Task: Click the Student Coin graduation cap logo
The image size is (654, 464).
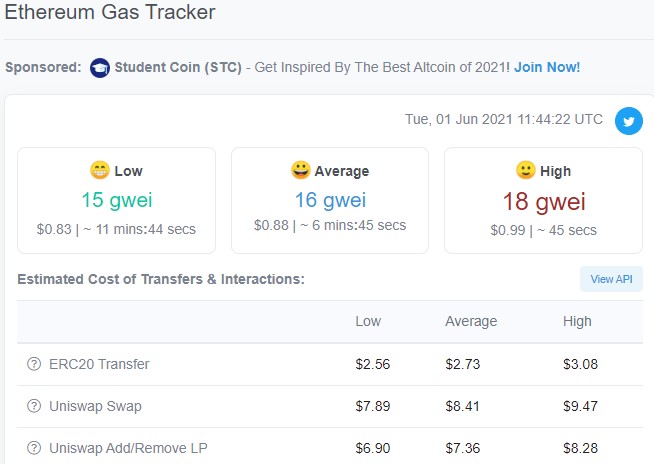Action: click(100, 68)
